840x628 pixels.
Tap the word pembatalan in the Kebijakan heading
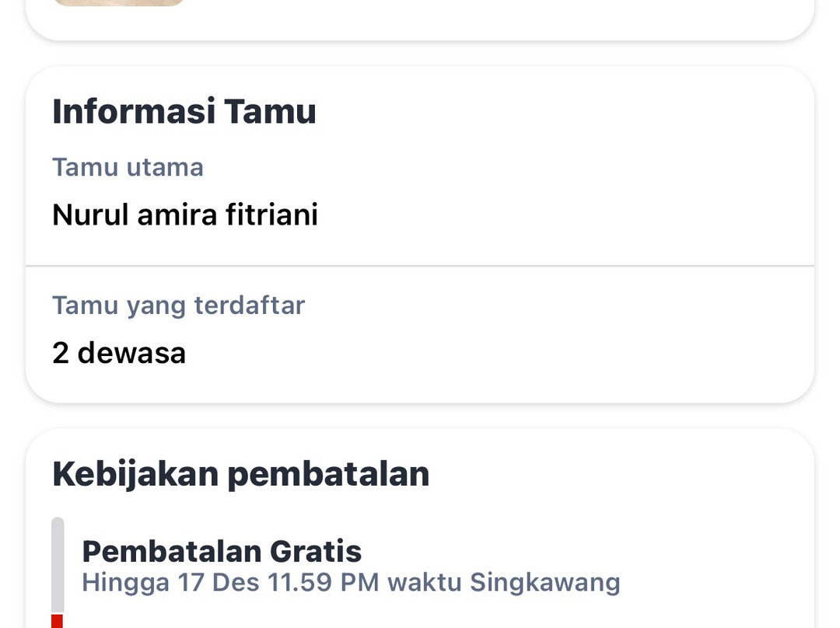tap(327, 473)
